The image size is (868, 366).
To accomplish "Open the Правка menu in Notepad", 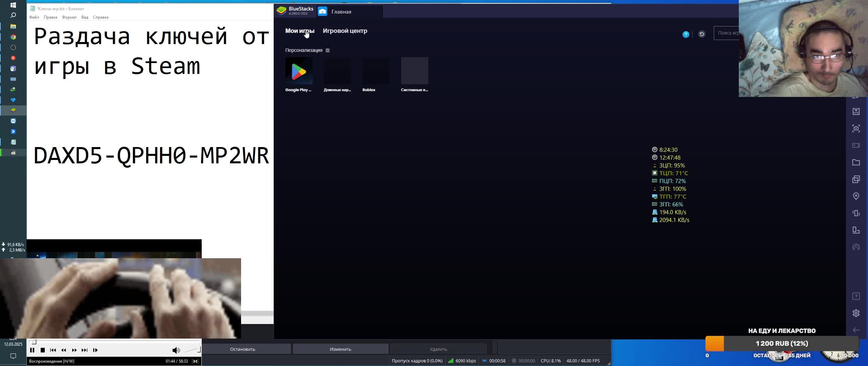I will tap(50, 17).
